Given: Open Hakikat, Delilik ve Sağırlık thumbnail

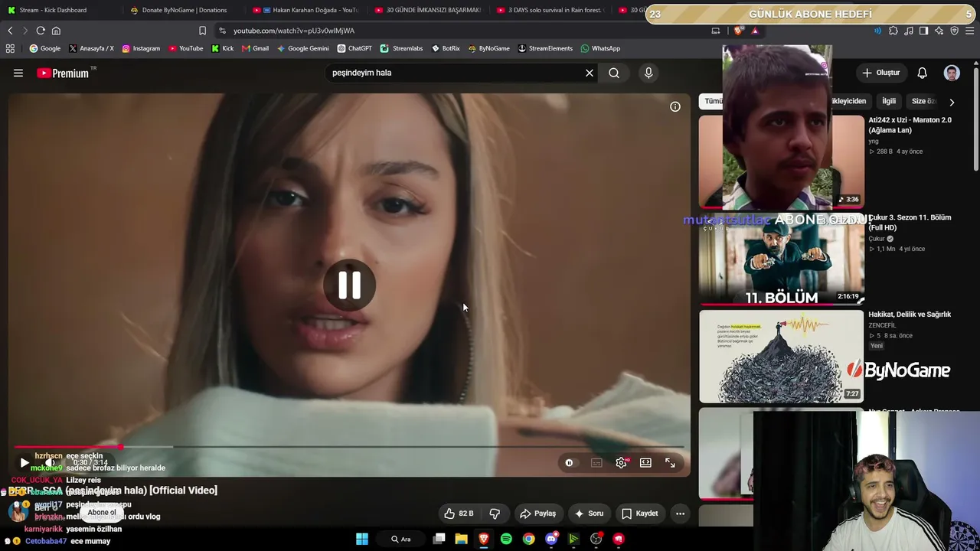Looking at the screenshot, I should 781,356.
